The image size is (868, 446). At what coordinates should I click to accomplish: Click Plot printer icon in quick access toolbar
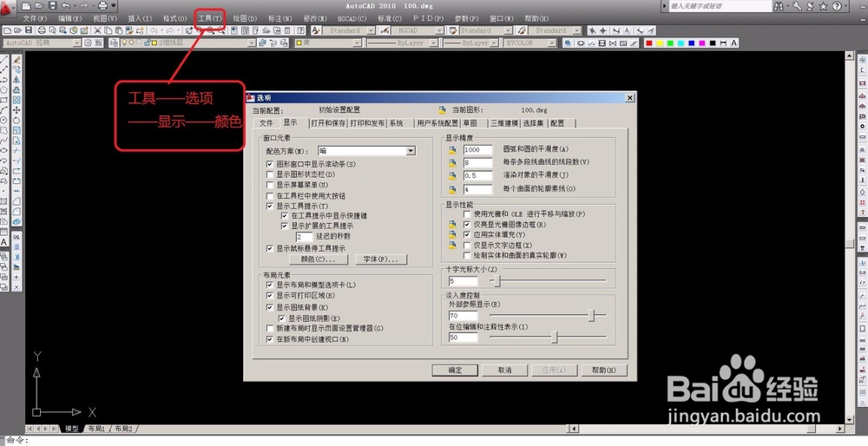pos(102,5)
